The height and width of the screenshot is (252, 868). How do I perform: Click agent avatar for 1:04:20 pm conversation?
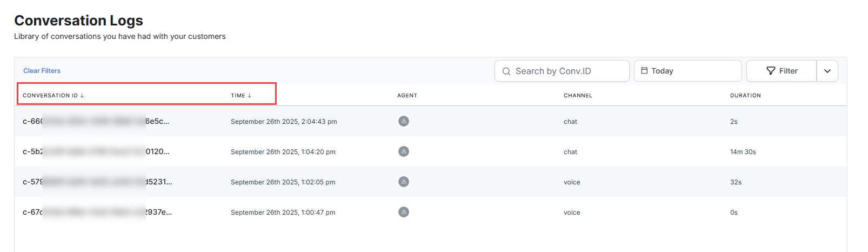click(x=403, y=151)
